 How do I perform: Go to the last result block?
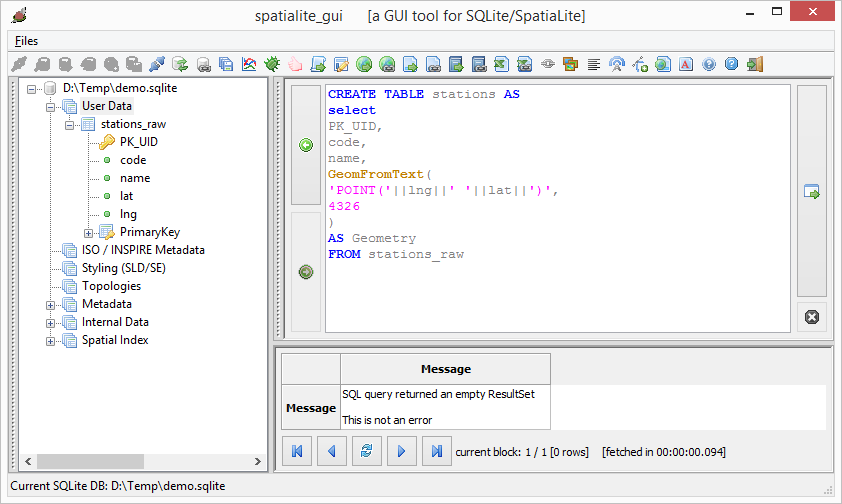[437, 451]
